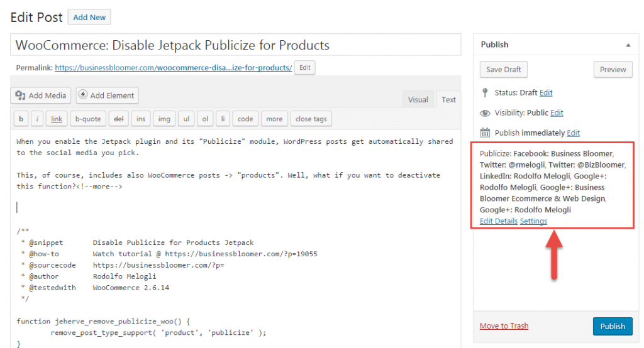
Task: Click the 'function jeherve_remove_publicize_woo' line
Action: (104, 322)
